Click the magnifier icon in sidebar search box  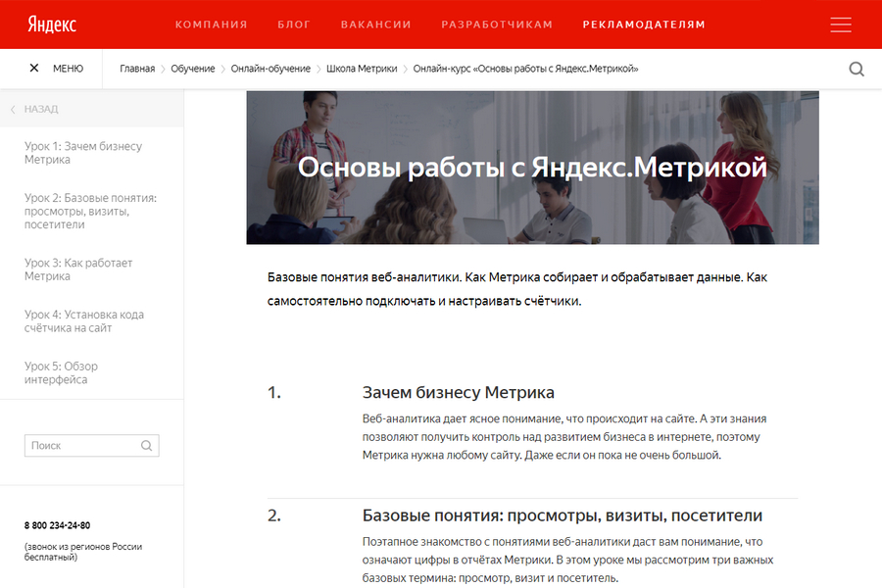146,446
